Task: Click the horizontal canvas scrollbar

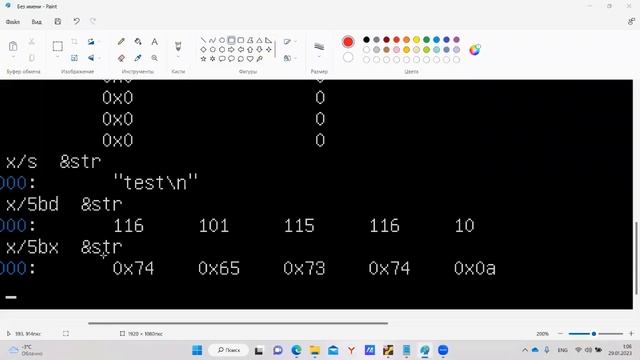Action: (238, 323)
